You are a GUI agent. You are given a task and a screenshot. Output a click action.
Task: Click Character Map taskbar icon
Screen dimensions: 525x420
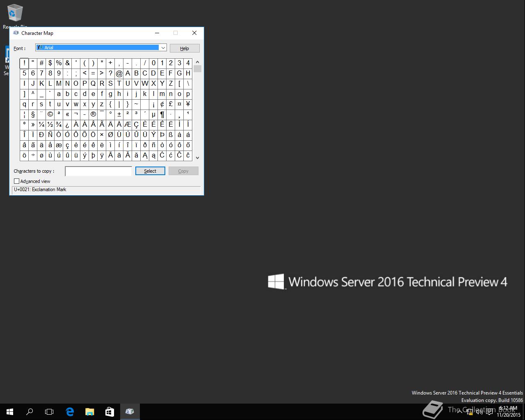pyautogui.click(x=130, y=412)
